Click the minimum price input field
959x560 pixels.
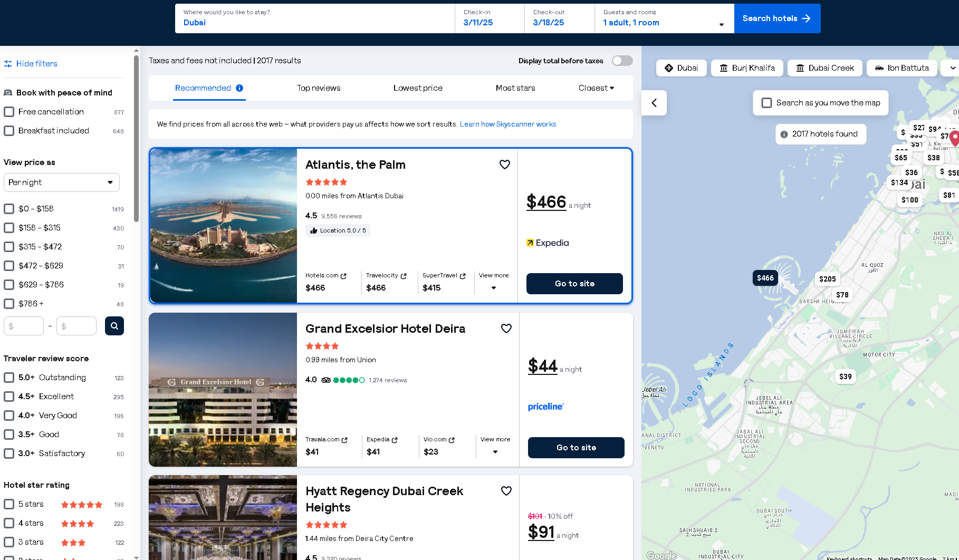click(24, 326)
